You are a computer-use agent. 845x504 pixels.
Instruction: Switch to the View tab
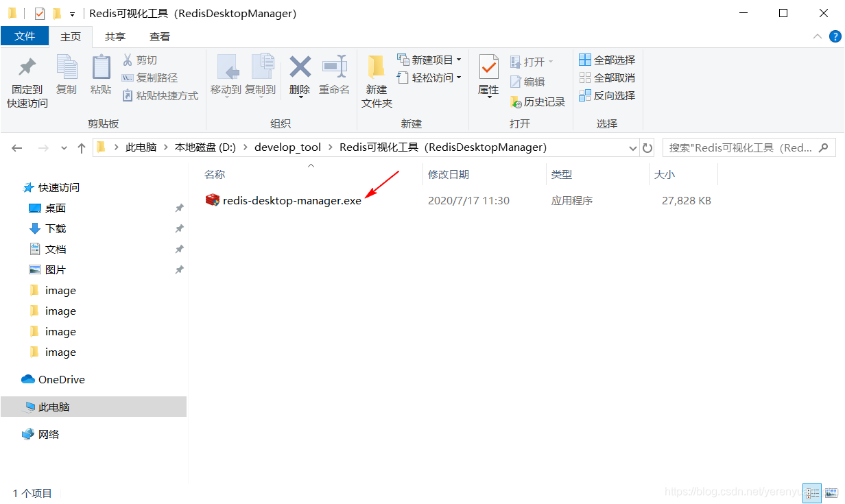tap(160, 37)
